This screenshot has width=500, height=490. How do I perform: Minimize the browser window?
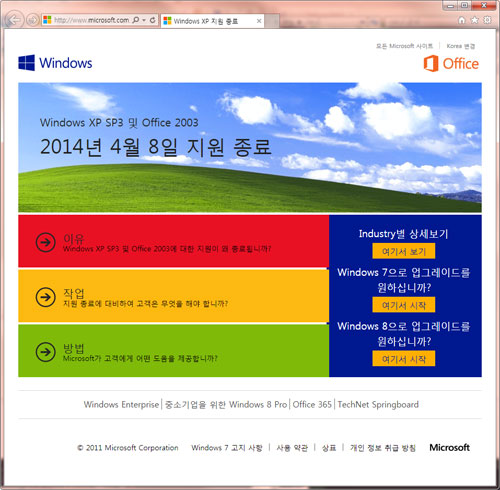[450, 5]
